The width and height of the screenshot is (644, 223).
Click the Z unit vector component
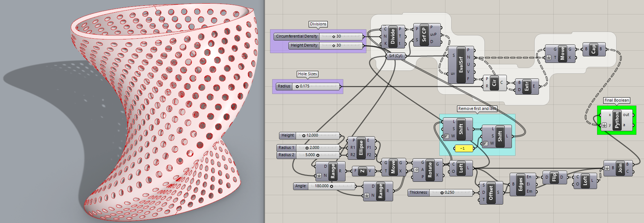click(362, 171)
